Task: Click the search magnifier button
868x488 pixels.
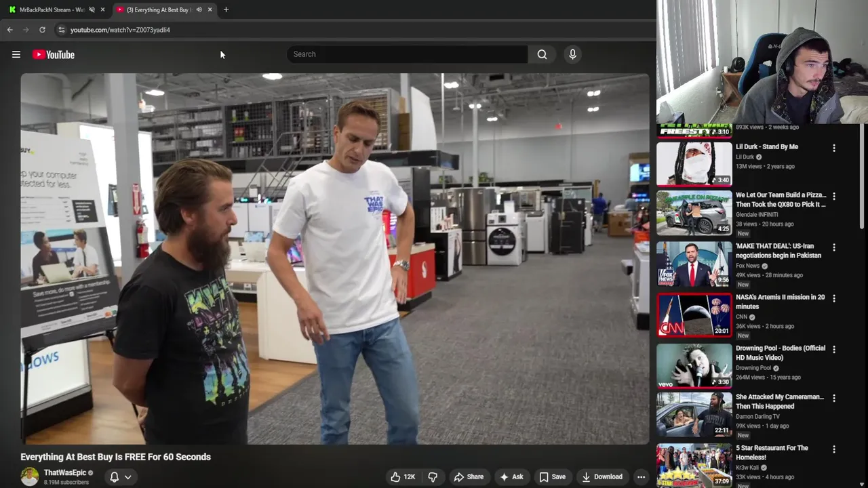Action: [542, 54]
